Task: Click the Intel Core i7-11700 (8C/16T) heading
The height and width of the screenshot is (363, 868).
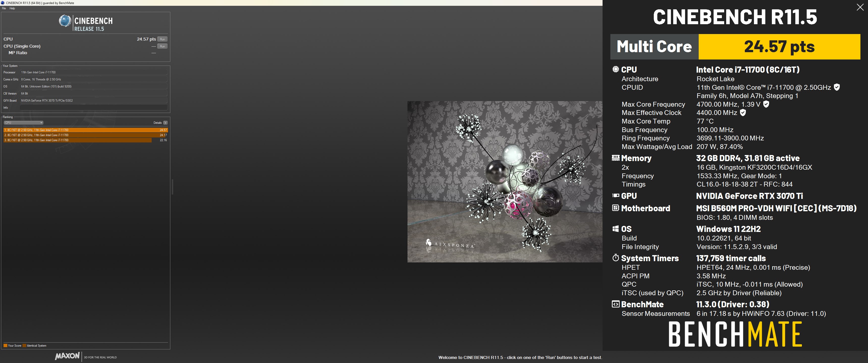Action: pyautogui.click(x=748, y=69)
